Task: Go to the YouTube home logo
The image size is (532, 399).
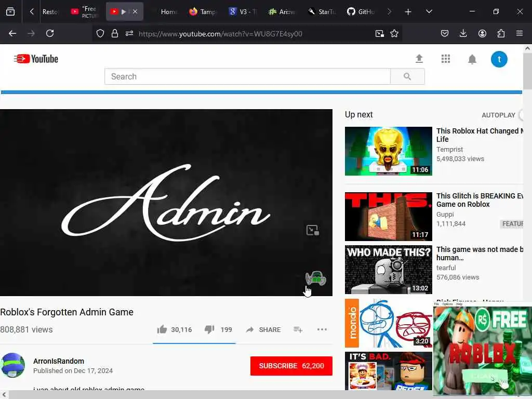Action: coord(36,59)
